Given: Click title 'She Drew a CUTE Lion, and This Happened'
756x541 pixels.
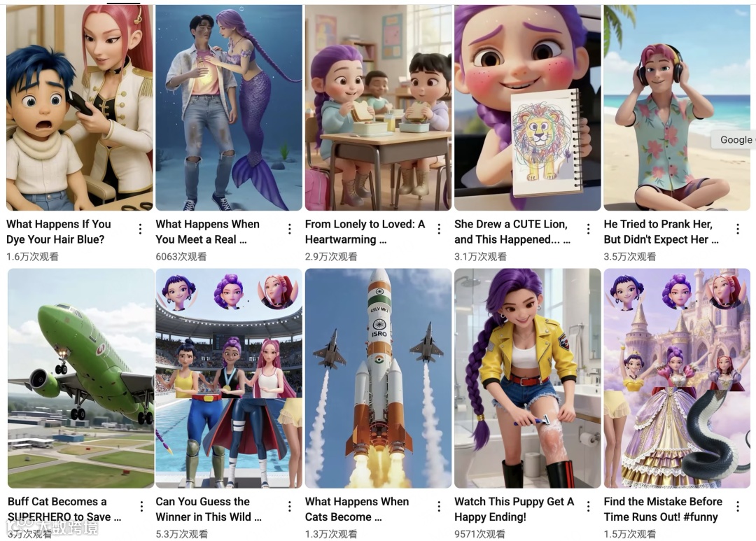Looking at the screenshot, I should (512, 232).
